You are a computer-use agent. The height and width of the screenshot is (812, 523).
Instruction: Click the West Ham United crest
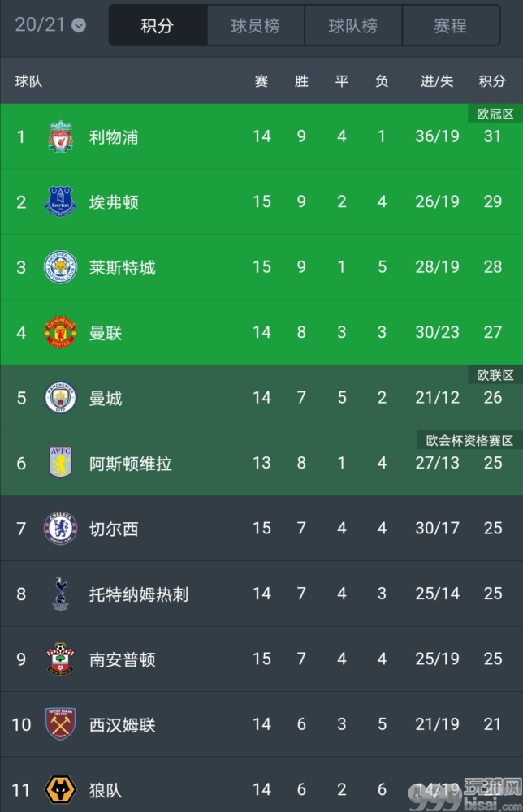click(x=61, y=724)
